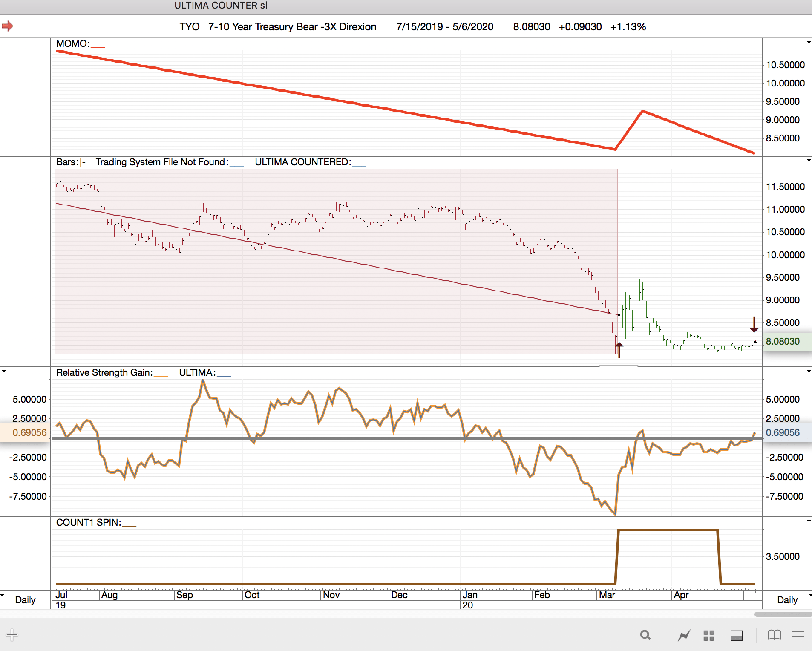Click the Trading System File Not Found label
Viewport: 812px width, 651px height.
pyautogui.click(x=162, y=162)
